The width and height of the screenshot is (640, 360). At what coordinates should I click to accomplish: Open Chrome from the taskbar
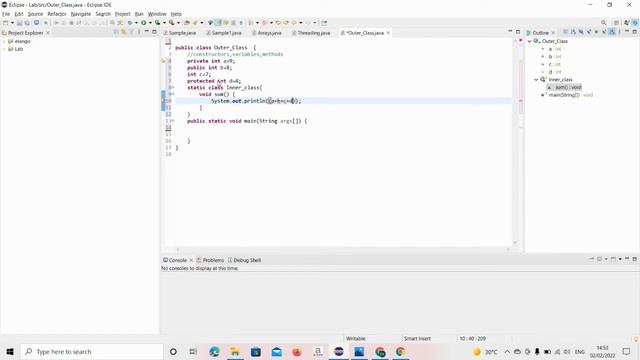point(400,351)
